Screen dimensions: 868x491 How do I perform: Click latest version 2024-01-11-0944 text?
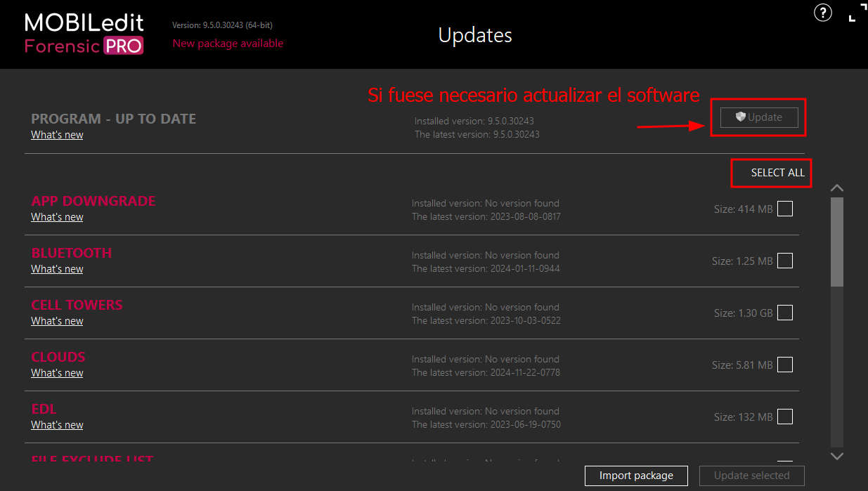pyautogui.click(x=486, y=268)
